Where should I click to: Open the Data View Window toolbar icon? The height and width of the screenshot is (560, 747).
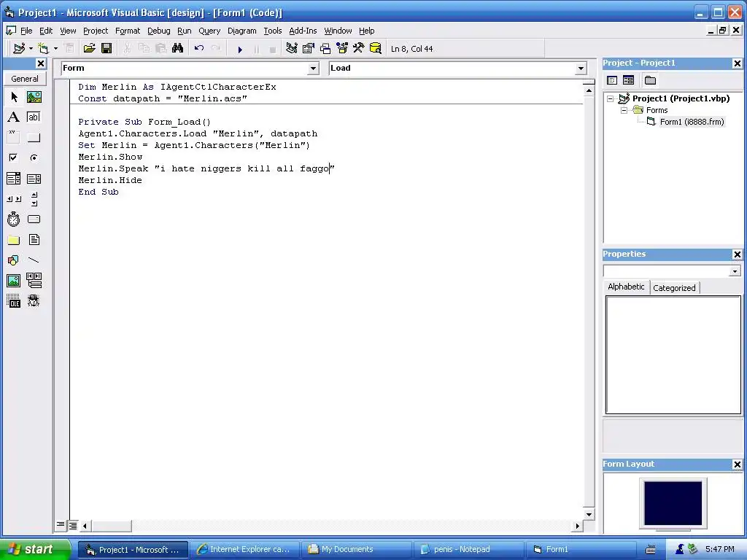click(x=376, y=48)
